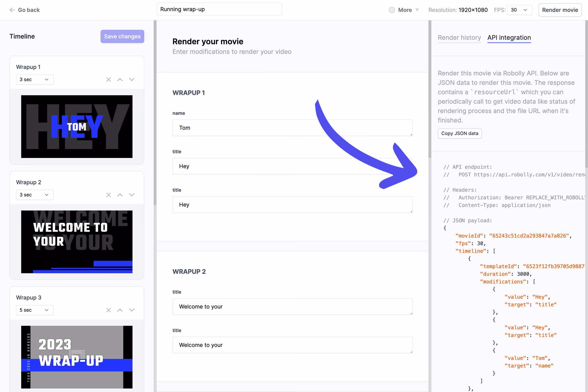Image resolution: width=588 pixels, height=392 pixels.
Task: Move Wrapup 1 down with chevron
Action: pos(132,80)
